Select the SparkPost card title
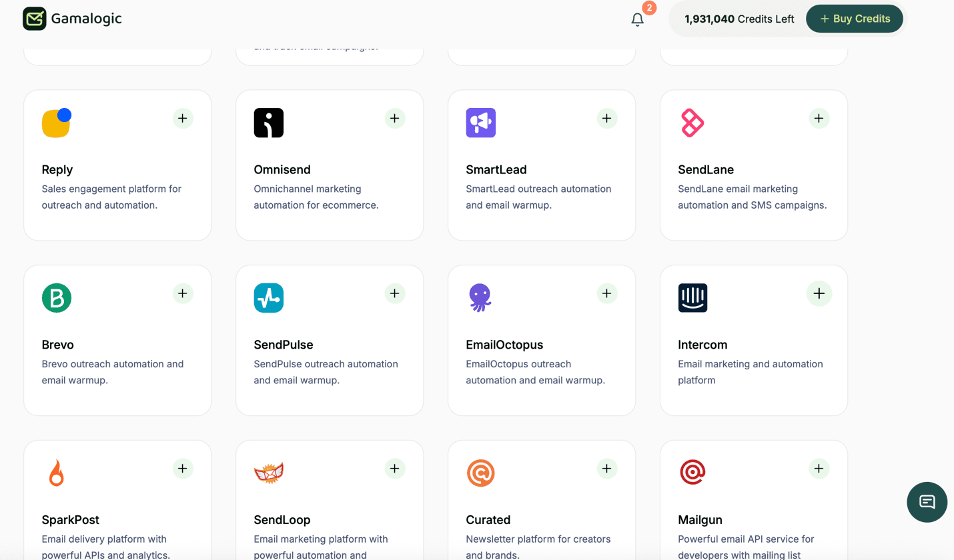The height and width of the screenshot is (560, 954). 71,520
